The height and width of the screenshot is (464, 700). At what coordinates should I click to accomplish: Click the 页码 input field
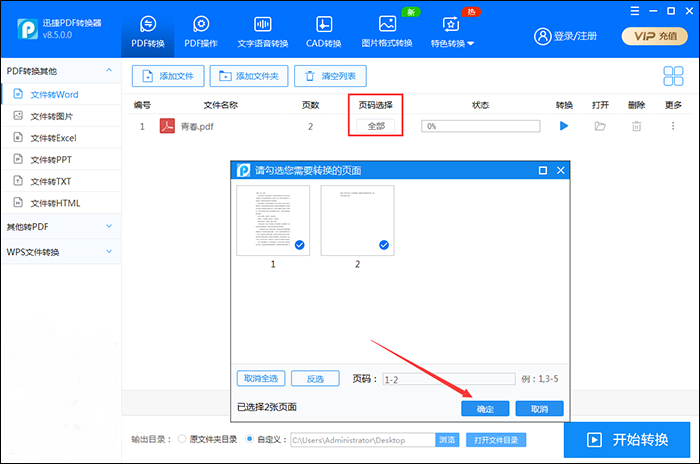click(449, 380)
